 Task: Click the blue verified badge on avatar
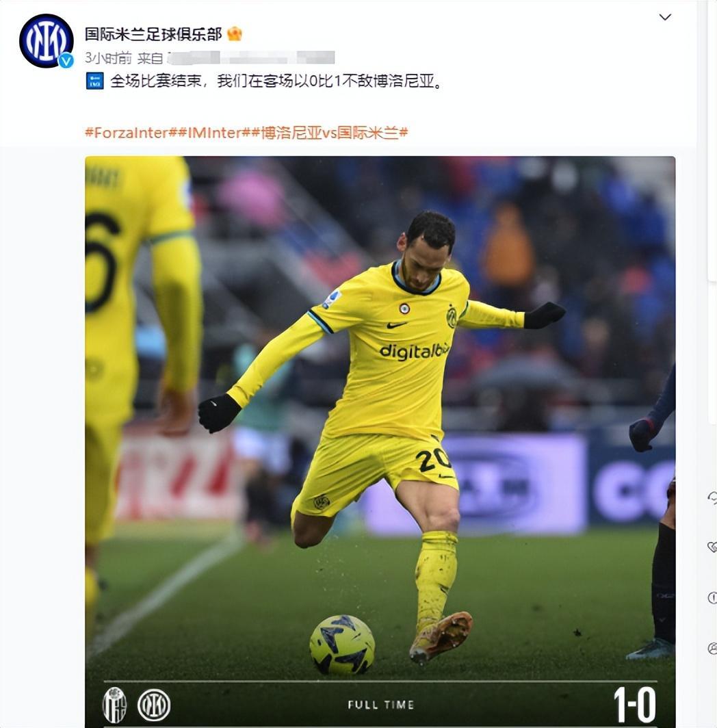pyautogui.click(x=66, y=60)
